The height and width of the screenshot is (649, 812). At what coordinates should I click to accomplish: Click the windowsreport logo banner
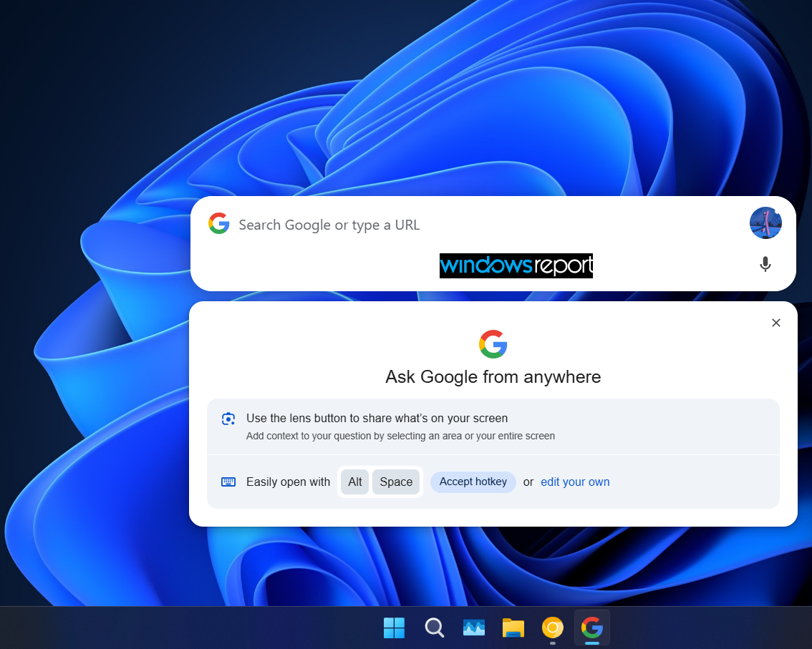pyautogui.click(x=516, y=265)
